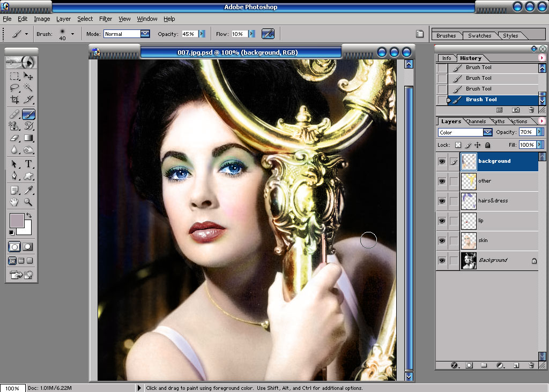Select the History Brush tool
This screenshot has width=549, height=392.
(x=28, y=126)
